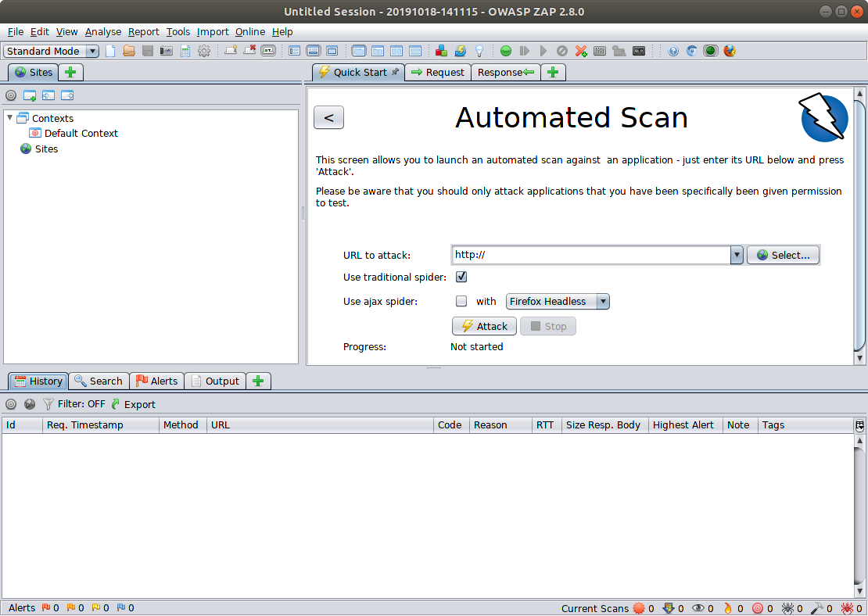Open Session Properties icon in toolbar
Viewport: 868px width, 616px height.
click(x=185, y=51)
